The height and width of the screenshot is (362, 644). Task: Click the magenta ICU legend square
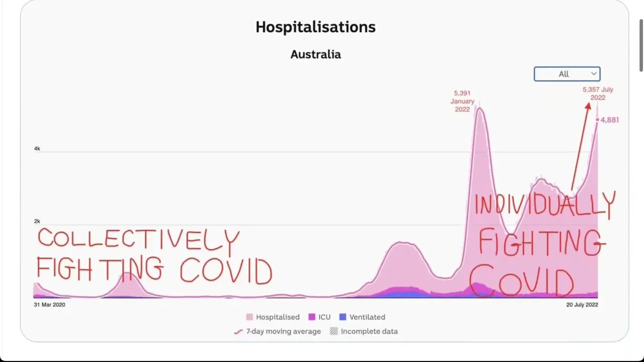[x=312, y=317]
